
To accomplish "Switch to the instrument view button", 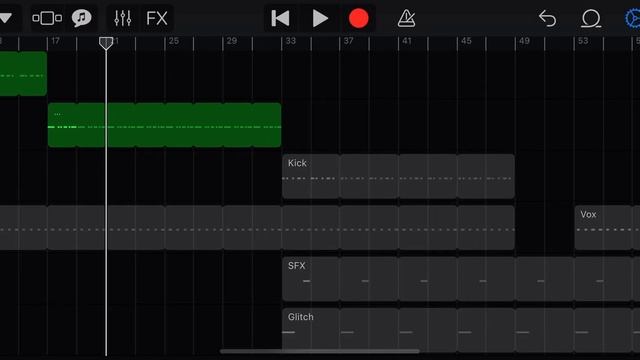I will pyautogui.click(x=47, y=18).
